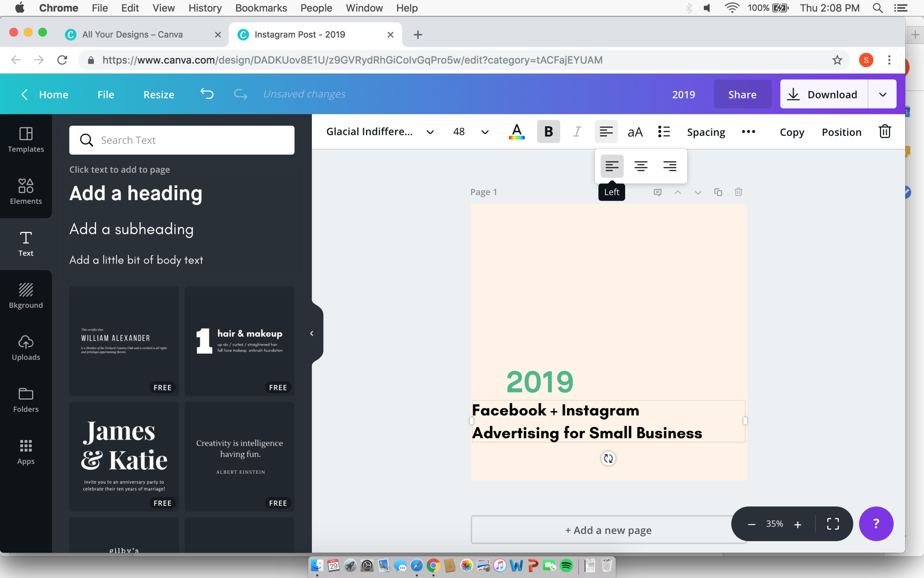The height and width of the screenshot is (578, 924).
Task: Delete selected element with trash icon in toolbar
Action: tap(885, 132)
